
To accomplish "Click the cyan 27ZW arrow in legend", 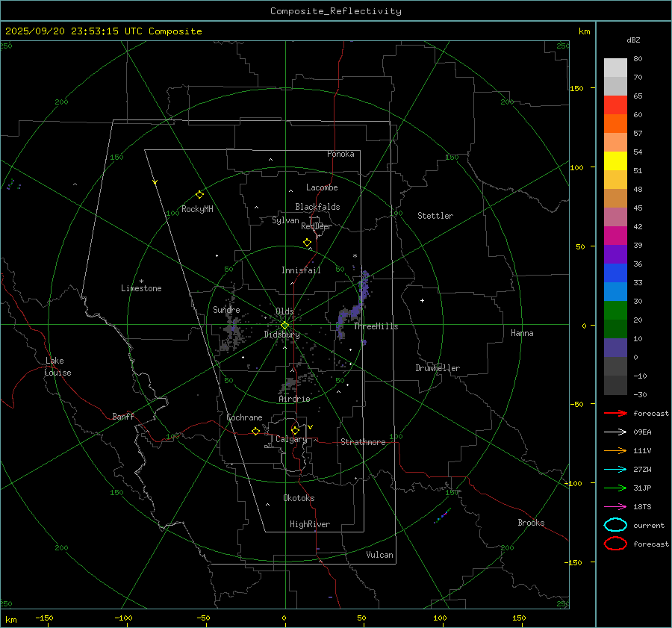I will click(x=615, y=470).
